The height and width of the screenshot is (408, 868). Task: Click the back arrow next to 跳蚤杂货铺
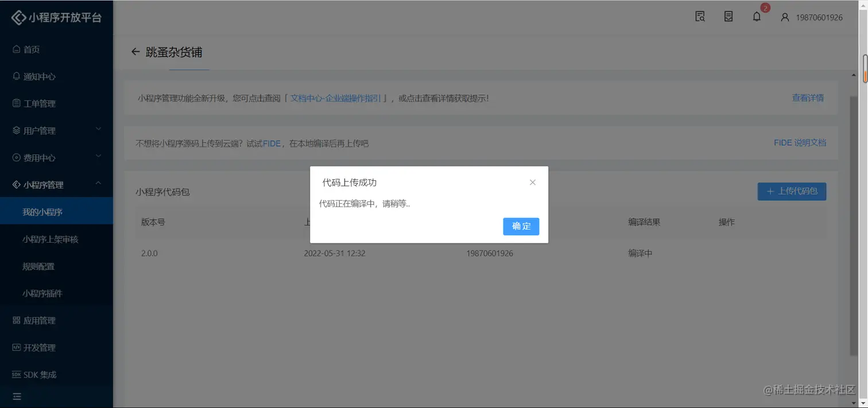click(135, 52)
